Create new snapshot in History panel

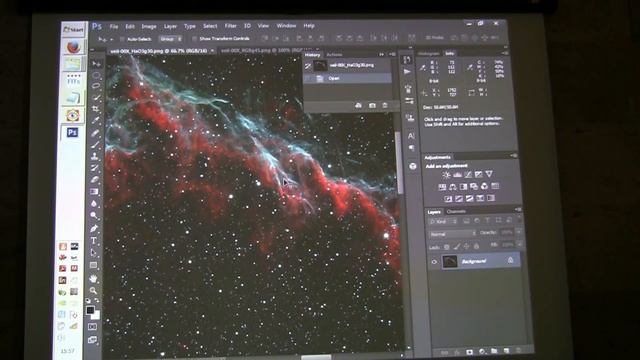click(x=372, y=106)
